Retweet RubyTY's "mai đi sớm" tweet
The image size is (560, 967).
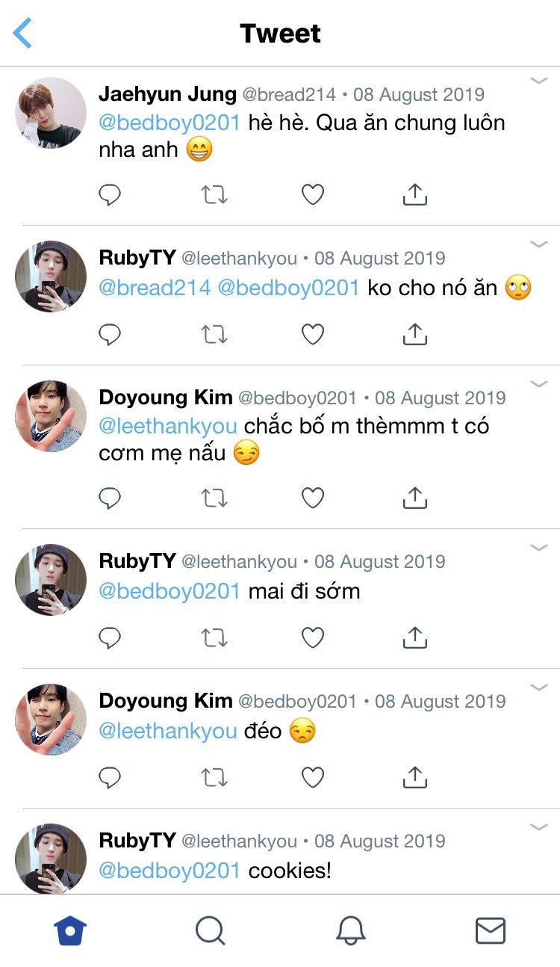pyautogui.click(x=214, y=637)
